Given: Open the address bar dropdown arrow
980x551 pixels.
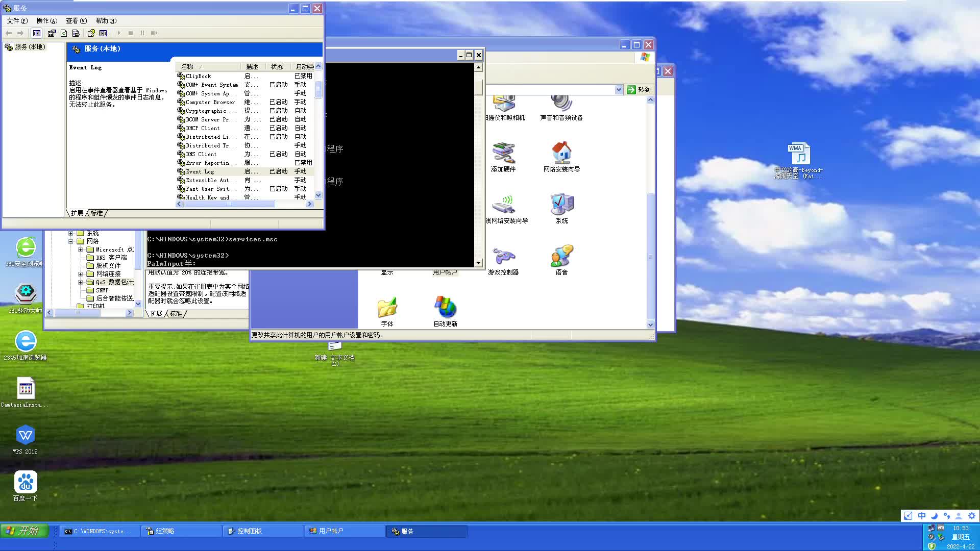Looking at the screenshot, I should click(x=619, y=90).
